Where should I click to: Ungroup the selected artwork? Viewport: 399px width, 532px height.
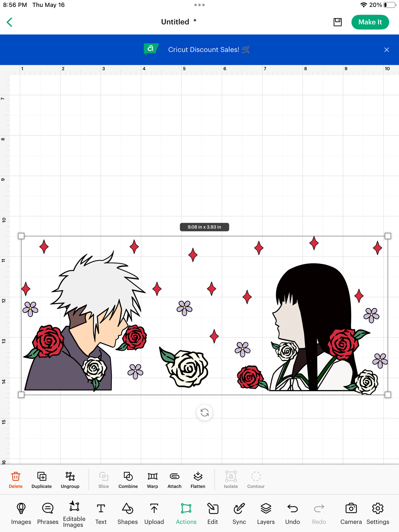[x=70, y=480]
